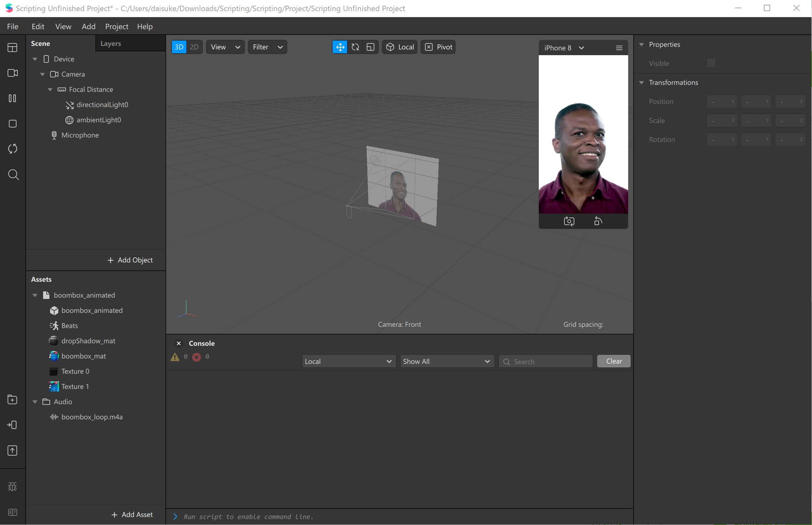The width and height of the screenshot is (812, 525).
Task: Open the search icon in left sidebar
Action: 13,175
